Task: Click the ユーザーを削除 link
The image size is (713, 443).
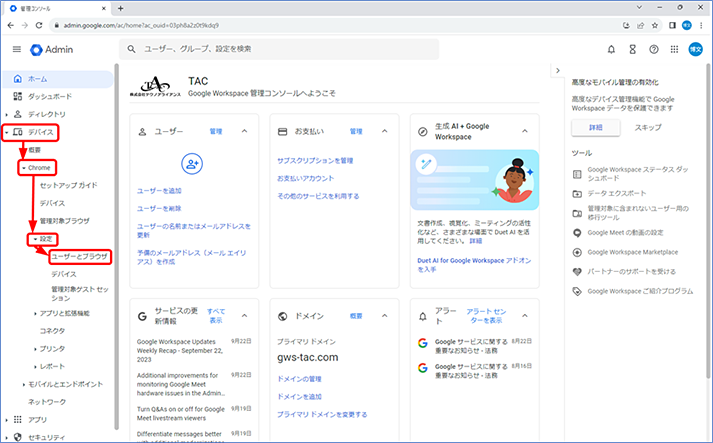Action: click(x=160, y=208)
